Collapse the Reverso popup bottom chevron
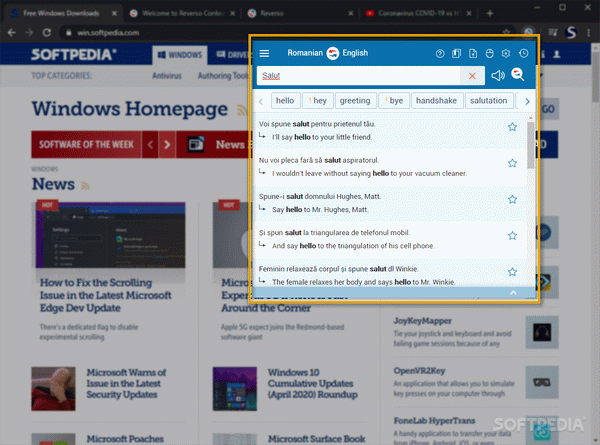Screen dimensions: 600x445 pyautogui.click(x=513, y=293)
